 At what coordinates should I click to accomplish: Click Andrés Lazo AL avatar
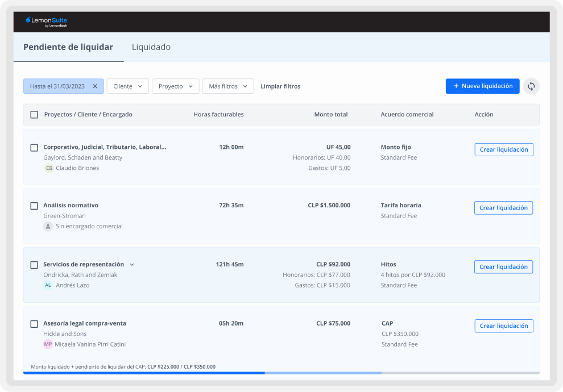(x=48, y=285)
